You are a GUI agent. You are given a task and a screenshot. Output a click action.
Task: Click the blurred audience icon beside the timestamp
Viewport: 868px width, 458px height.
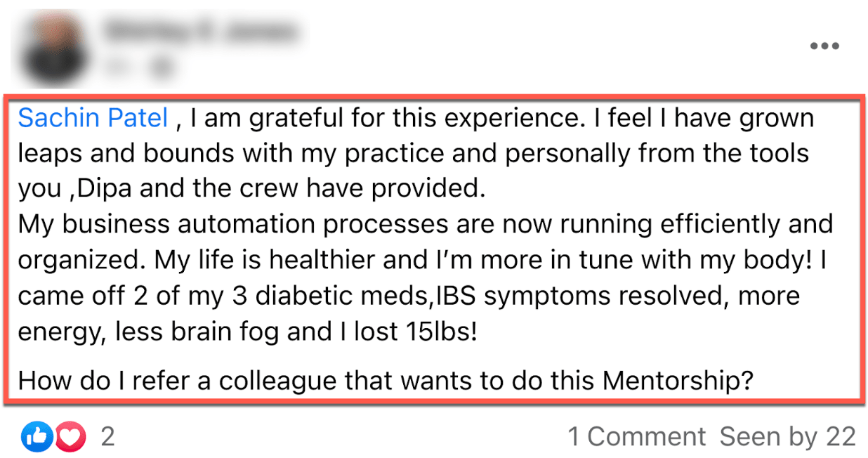click(162, 67)
